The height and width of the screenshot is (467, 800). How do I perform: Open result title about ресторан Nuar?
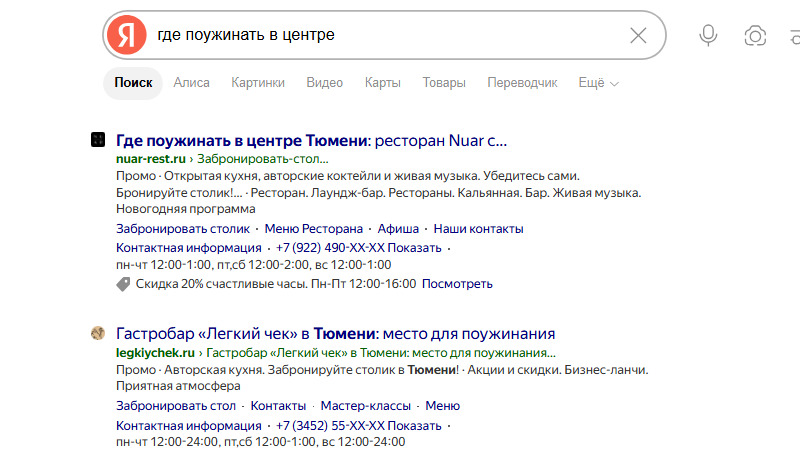point(311,140)
